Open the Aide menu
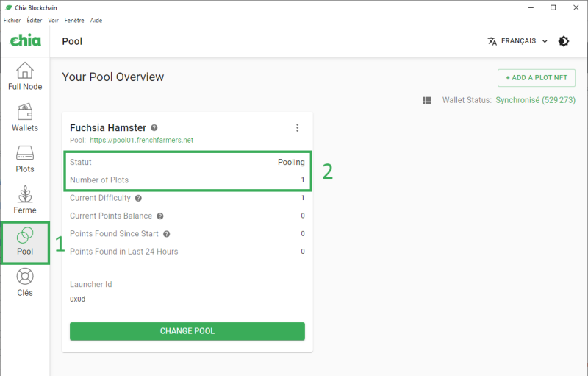The width and height of the screenshot is (588, 376). (96, 21)
